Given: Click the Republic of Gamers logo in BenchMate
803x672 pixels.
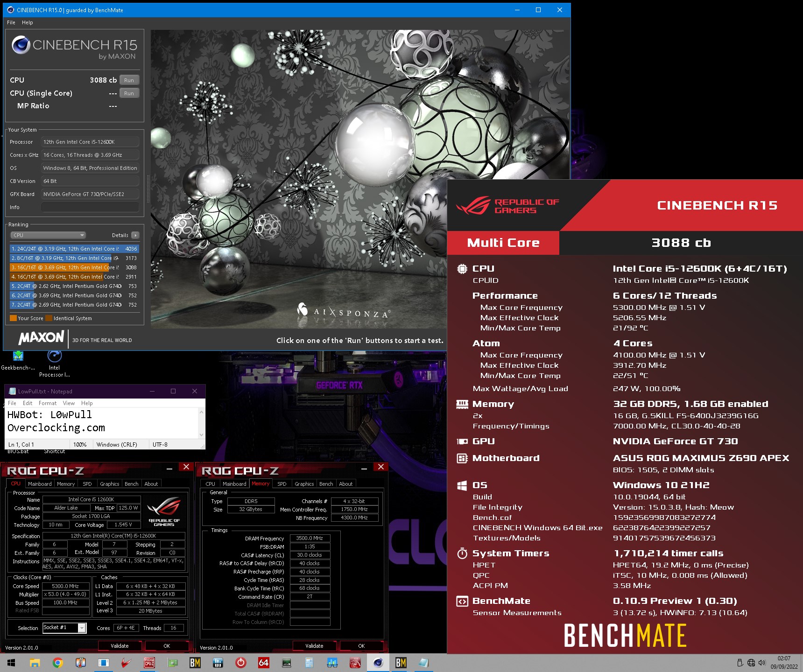Looking at the screenshot, I should (507, 206).
